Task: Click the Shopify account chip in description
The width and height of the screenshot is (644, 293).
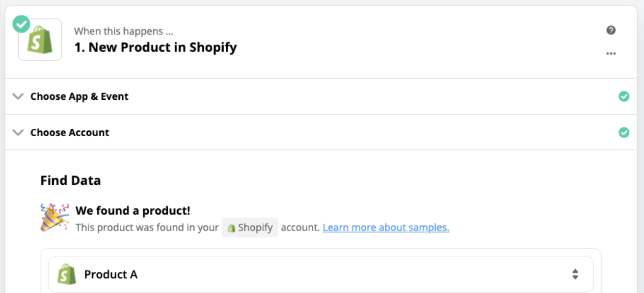Action: click(250, 228)
